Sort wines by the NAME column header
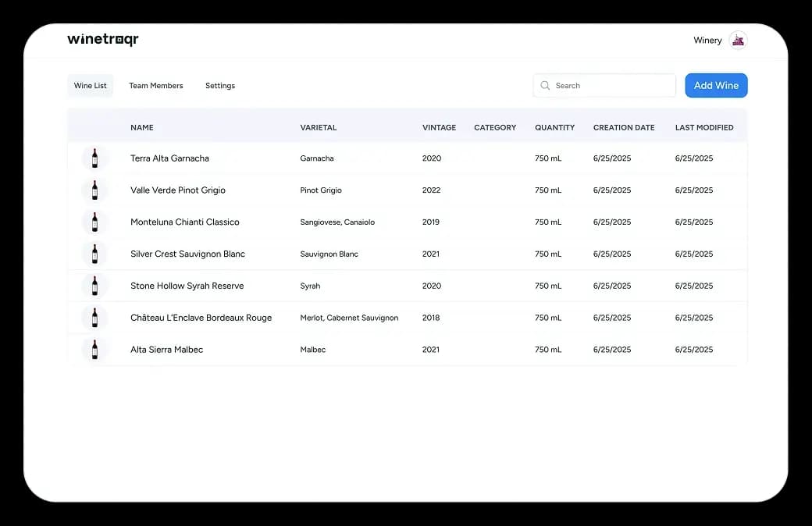This screenshot has width=812, height=526. (142, 127)
